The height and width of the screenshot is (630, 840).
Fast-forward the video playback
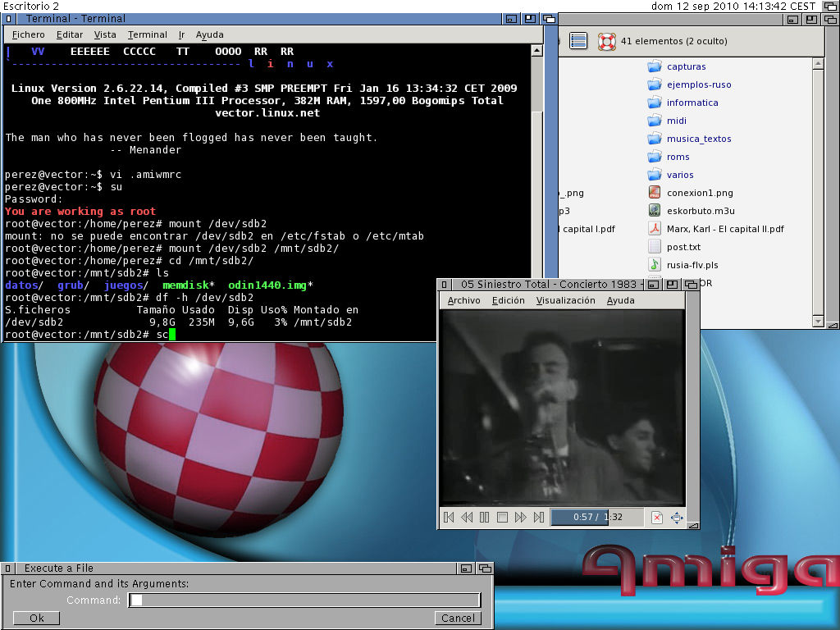(520, 517)
